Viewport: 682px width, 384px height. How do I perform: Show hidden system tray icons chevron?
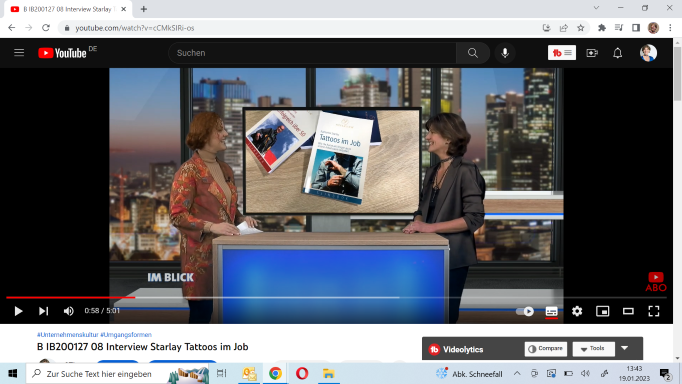(517, 374)
